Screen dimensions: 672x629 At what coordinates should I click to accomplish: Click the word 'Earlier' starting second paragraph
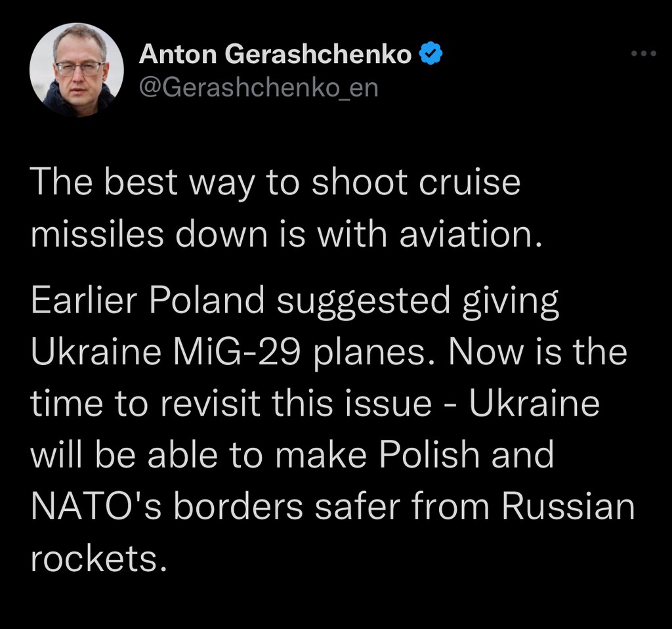tap(84, 299)
